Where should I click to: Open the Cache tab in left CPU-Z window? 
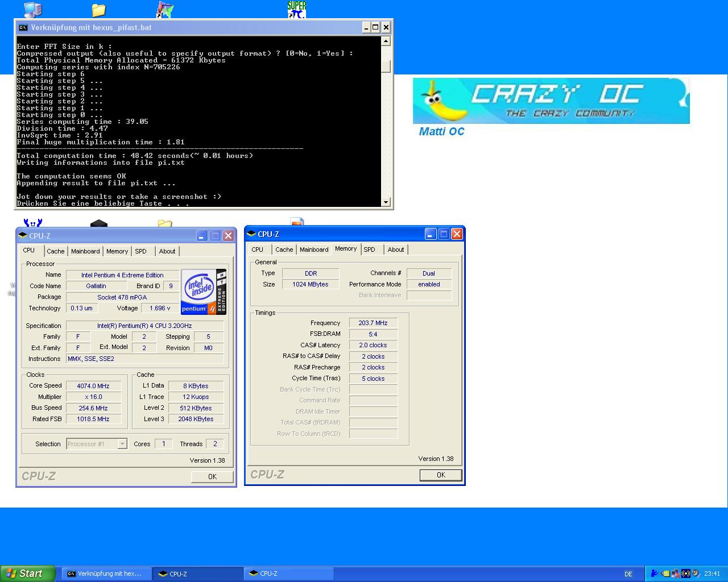coord(56,251)
